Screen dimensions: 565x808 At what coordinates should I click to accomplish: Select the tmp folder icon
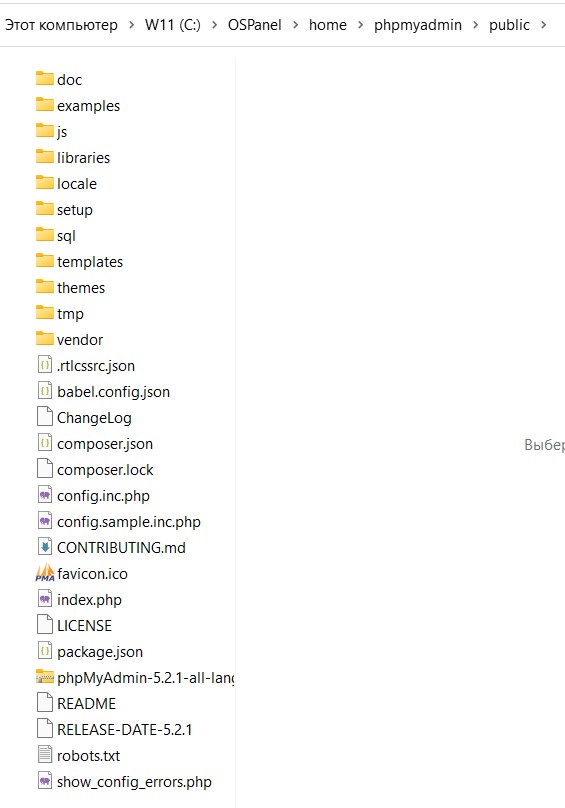45,313
